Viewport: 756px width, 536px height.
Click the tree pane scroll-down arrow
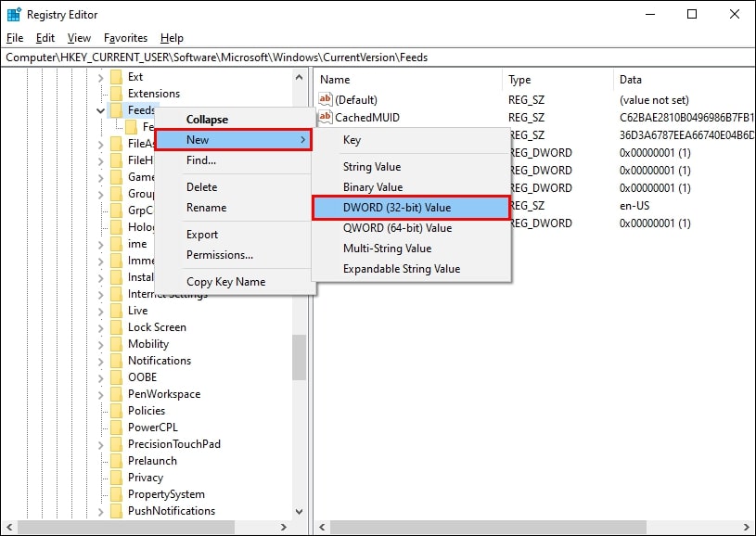point(299,511)
